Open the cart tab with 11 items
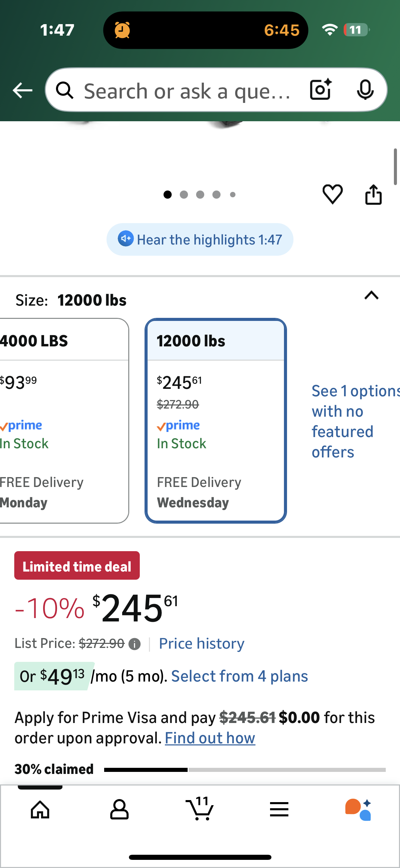This screenshot has height=868, width=400. [199, 810]
